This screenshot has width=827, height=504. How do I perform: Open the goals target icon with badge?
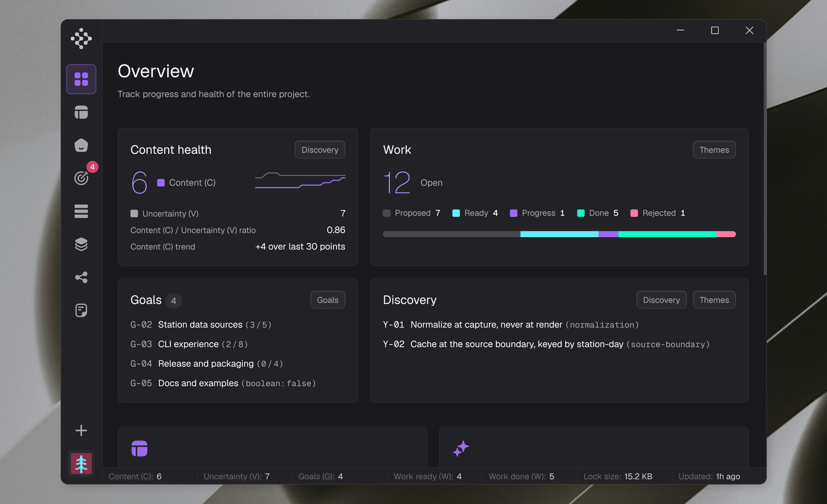click(81, 178)
